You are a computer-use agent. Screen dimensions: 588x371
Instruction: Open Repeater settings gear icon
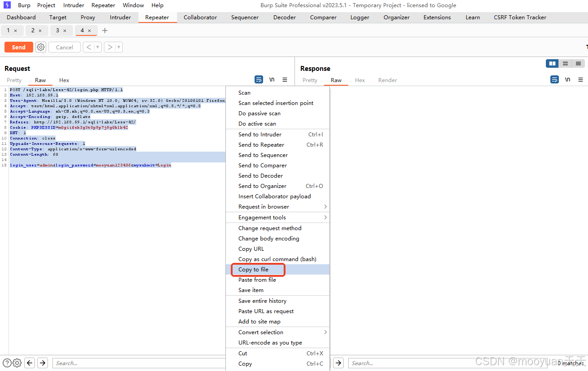tap(41, 47)
